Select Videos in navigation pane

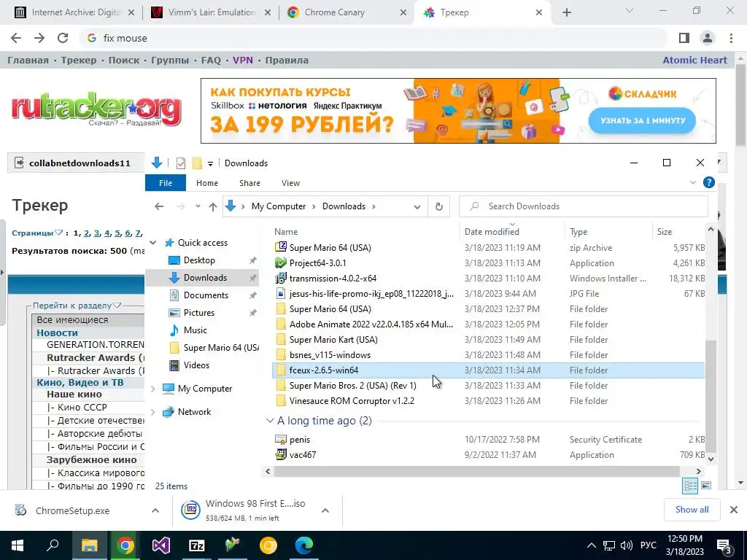[196, 365]
